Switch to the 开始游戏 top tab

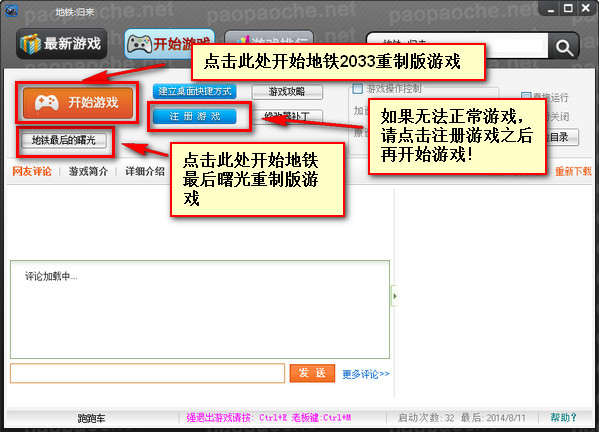(x=169, y=44)
